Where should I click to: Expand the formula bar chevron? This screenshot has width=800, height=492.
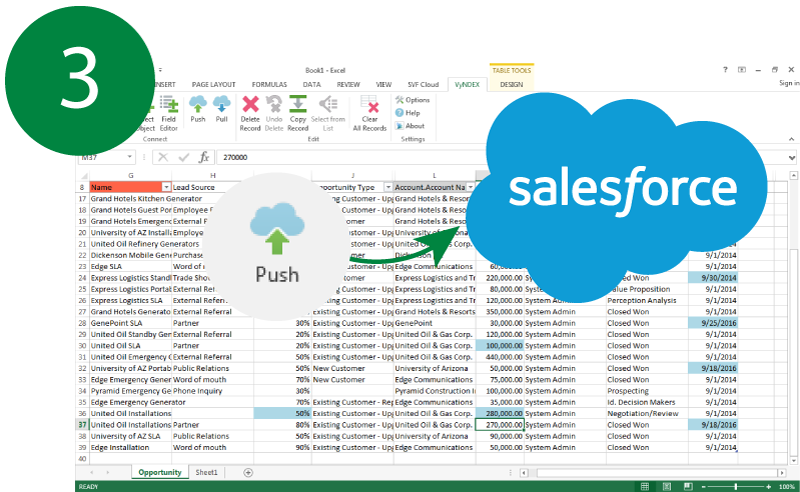(x=792, y=158)
